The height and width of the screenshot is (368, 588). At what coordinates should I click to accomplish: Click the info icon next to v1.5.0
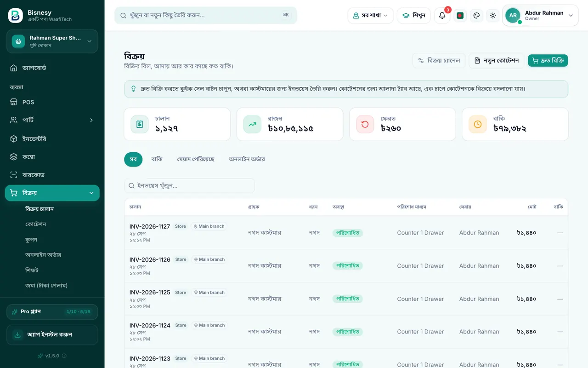click(x=64, y=356)
